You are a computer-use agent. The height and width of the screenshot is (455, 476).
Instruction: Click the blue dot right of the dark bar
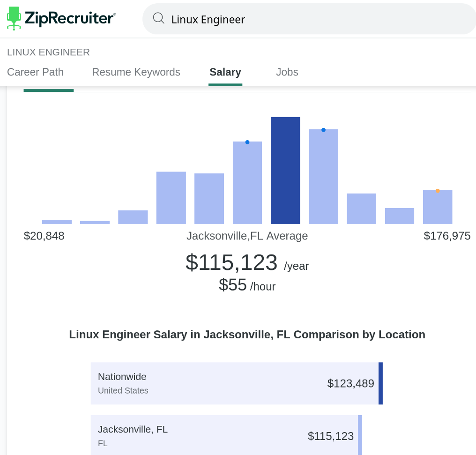click(x=323, y=130)
